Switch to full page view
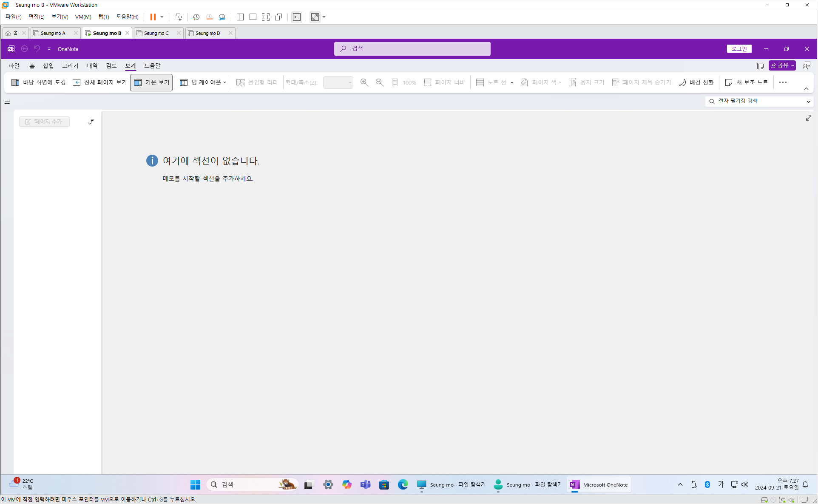 pos(100,82)
